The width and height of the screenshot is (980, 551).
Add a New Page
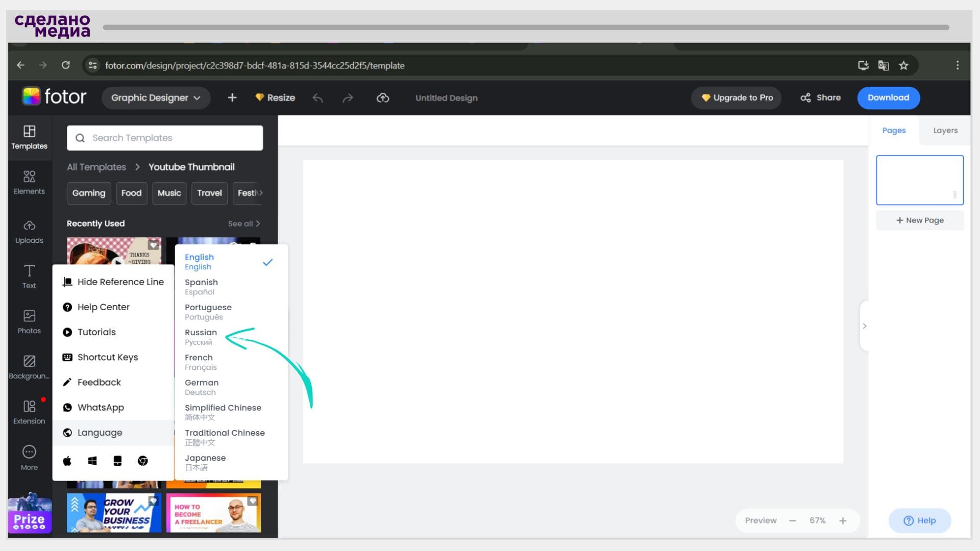[920, 220]
